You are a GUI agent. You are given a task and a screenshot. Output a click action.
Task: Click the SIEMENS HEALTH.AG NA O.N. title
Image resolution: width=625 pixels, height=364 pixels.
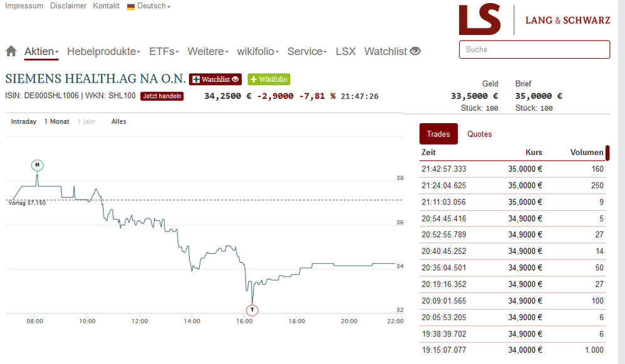95,78
